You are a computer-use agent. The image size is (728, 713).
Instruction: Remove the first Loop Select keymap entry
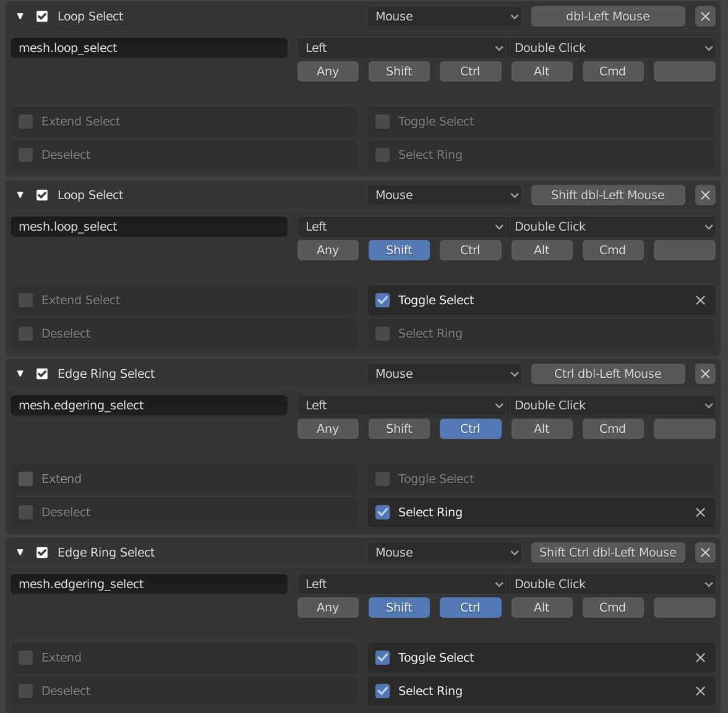point(705,16)
